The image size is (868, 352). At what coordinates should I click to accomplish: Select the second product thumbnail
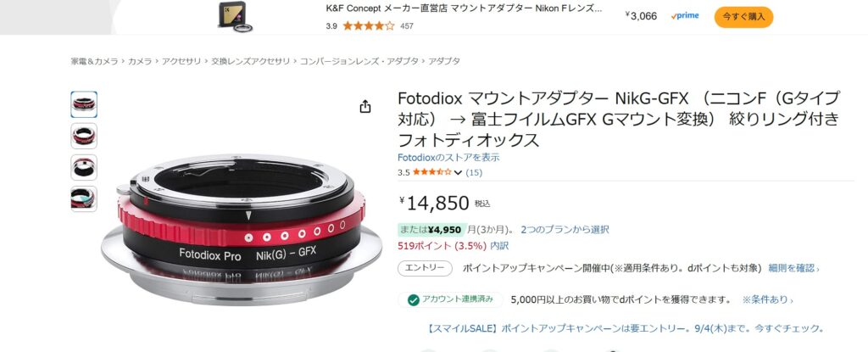coord(84,136)
